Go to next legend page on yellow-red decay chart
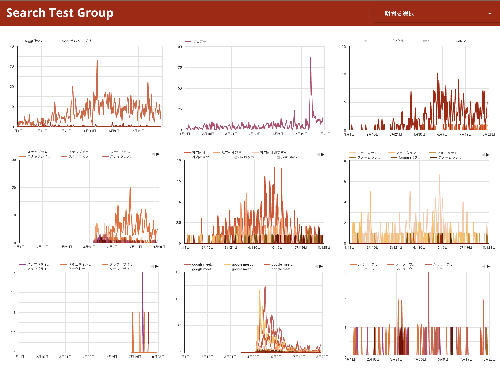 [322, 266]
